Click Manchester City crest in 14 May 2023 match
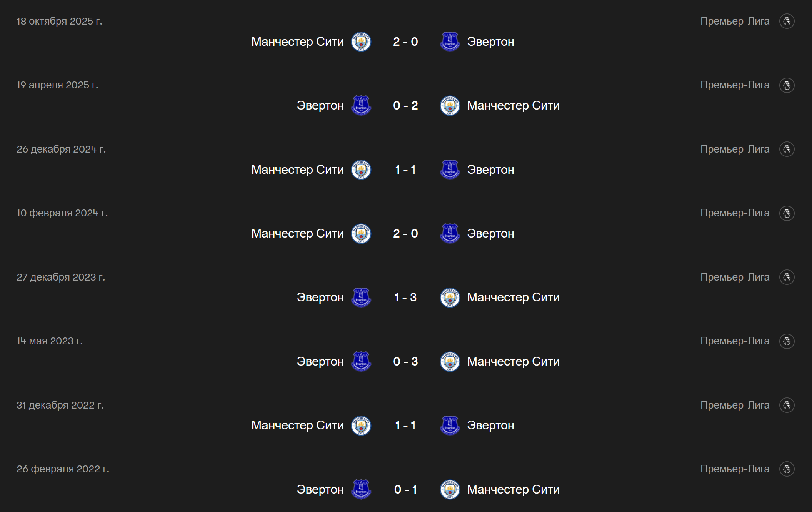The image size is (812, 512). 450,361
